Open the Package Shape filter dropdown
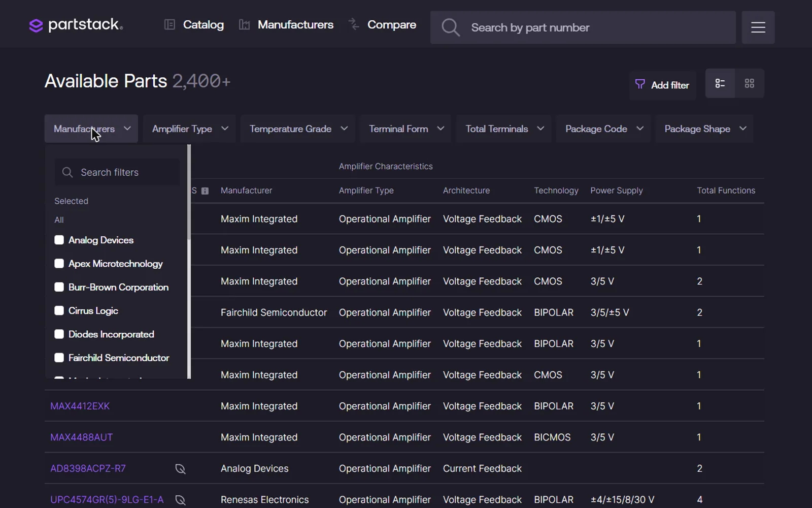This screenshot has height=508, width=812. (x=704, y=129)
